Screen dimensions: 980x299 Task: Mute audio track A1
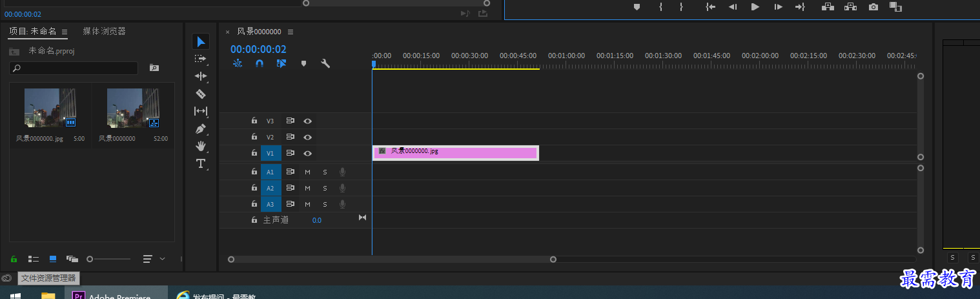[307, 172]
